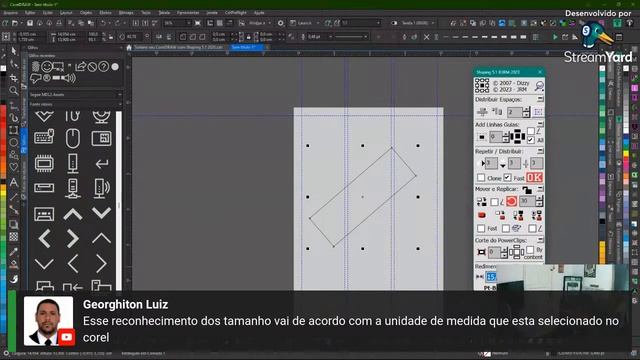Click the Distribuir Espaços value field showing 2

(x=514, y=112)
